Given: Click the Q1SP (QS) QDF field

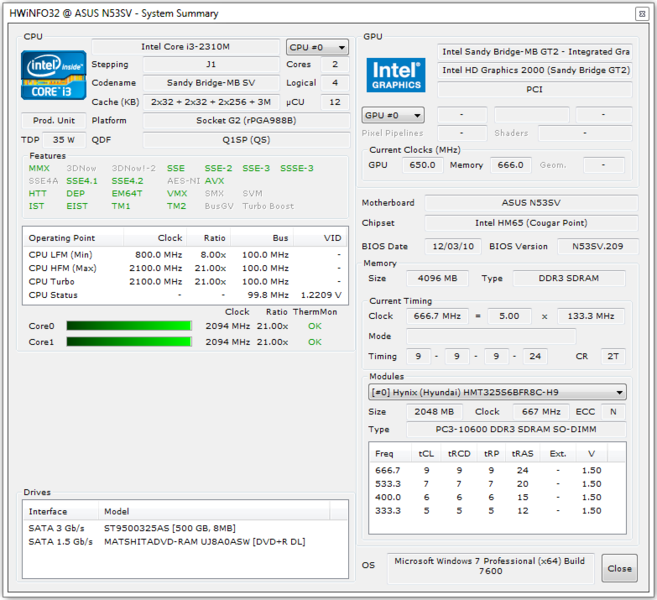Looking at the screenshot, I should (246, 140).
